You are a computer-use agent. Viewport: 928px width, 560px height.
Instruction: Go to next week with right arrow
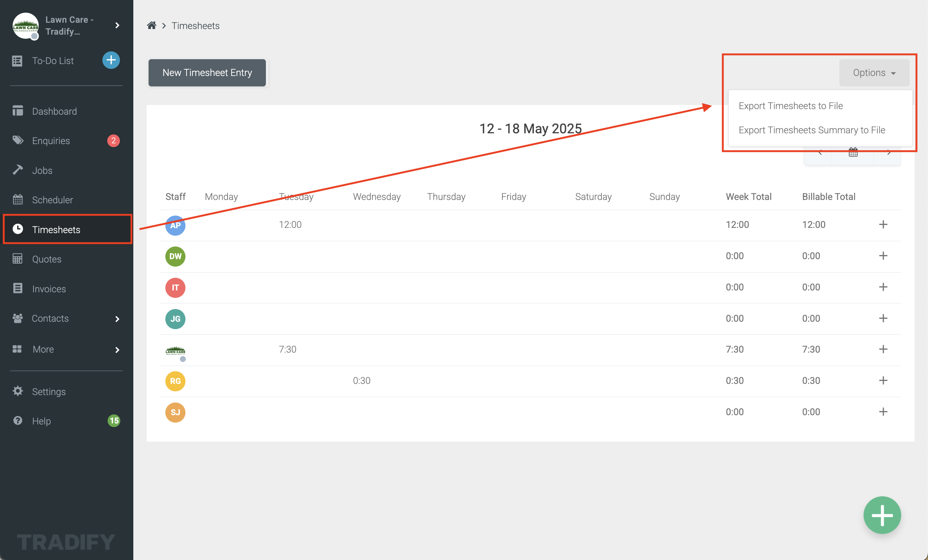(x=889, y=153)
